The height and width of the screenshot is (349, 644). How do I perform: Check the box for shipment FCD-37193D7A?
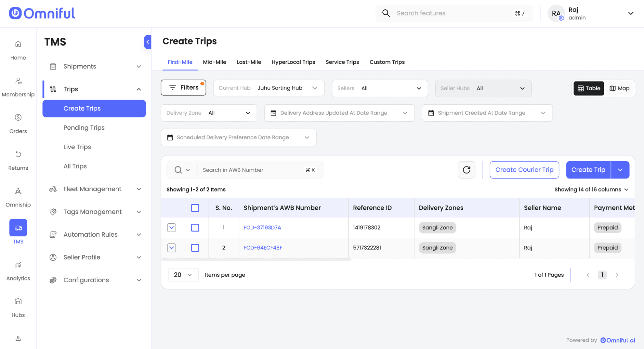(195, 228)
